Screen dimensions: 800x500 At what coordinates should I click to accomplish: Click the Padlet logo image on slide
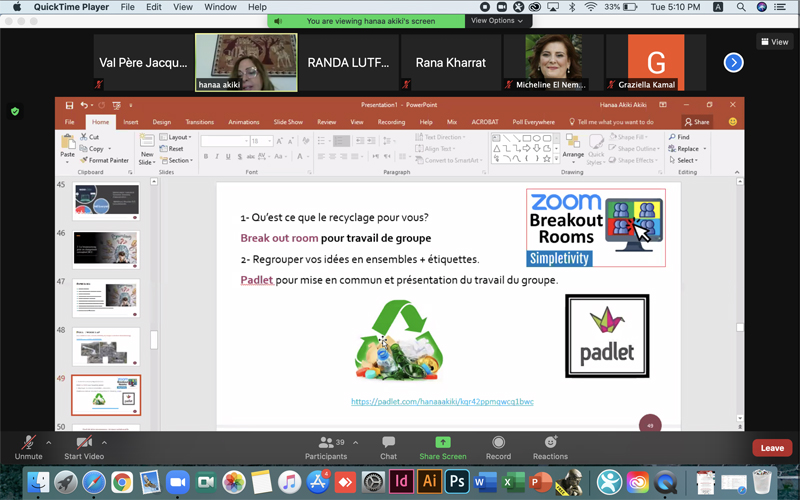coord(607,336)
